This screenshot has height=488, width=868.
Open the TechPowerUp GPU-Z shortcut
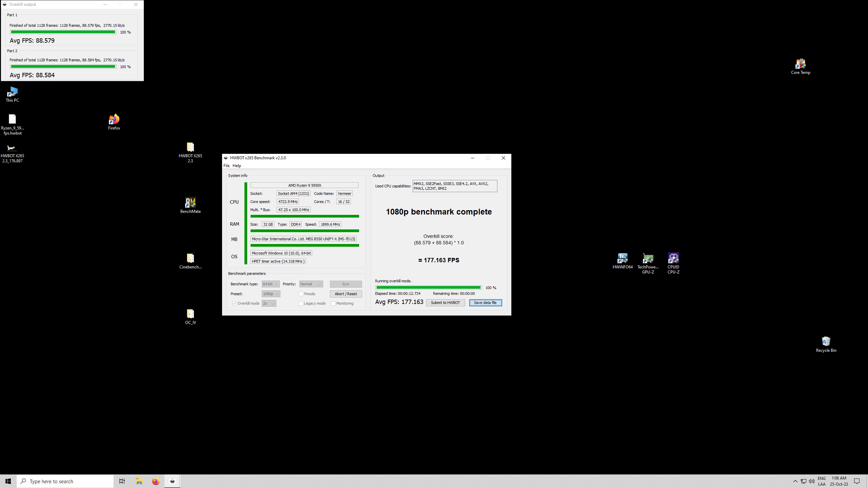tap(648, 263)
